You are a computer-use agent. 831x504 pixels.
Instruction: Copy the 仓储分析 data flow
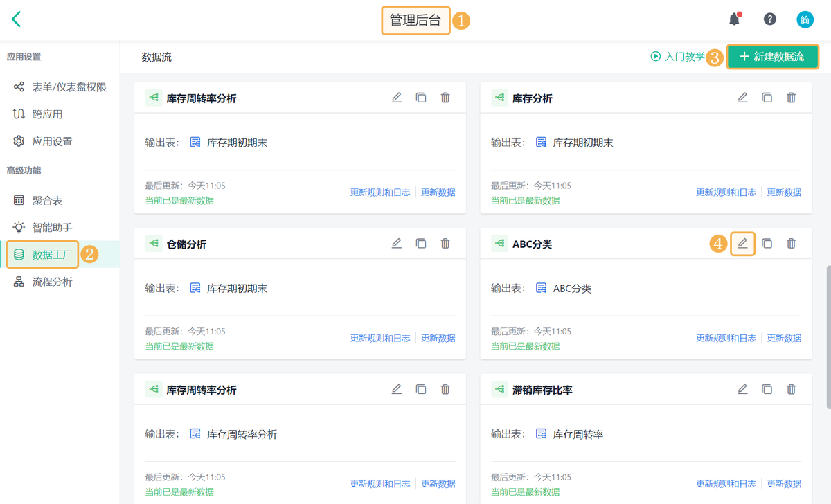tap(421, 244)
